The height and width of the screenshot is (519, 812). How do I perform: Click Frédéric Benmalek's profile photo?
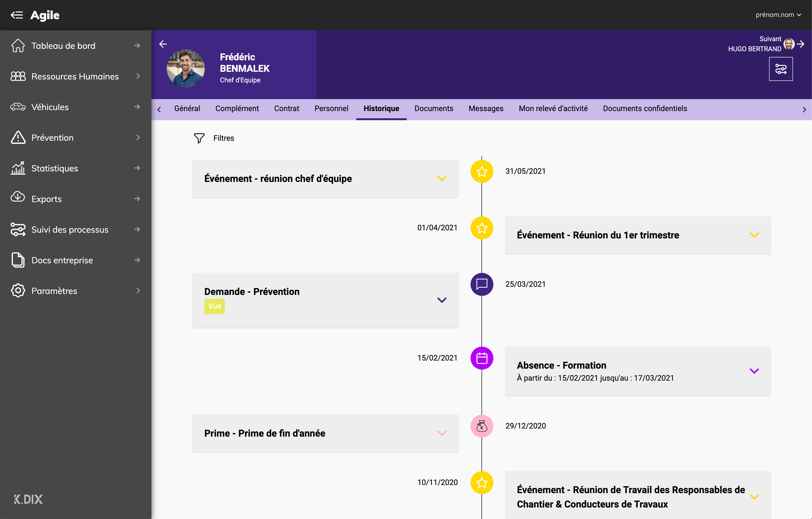pos(186,68)
